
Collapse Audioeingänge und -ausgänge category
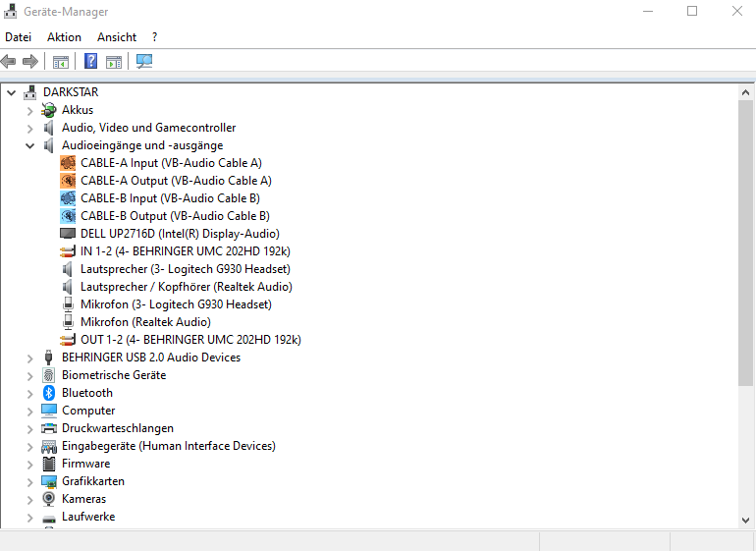click(29, 145)
